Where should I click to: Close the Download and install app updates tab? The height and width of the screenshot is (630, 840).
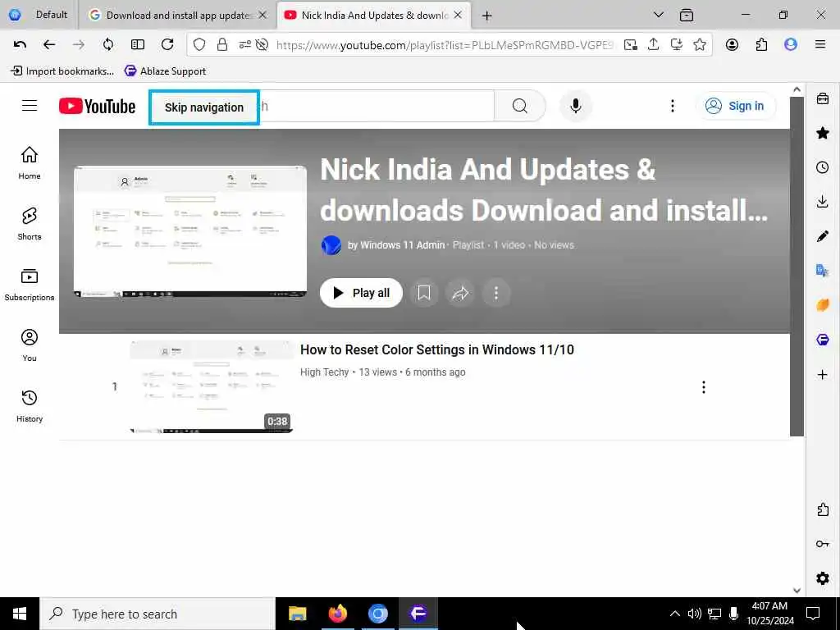262,15
